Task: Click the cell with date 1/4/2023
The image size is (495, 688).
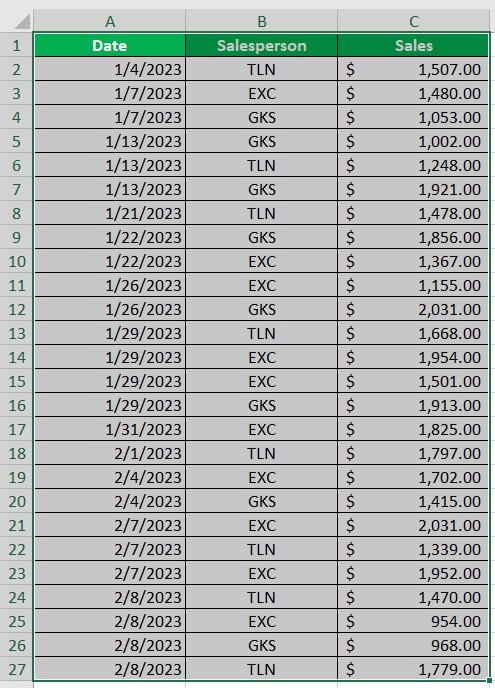Action: pos(110,69)
